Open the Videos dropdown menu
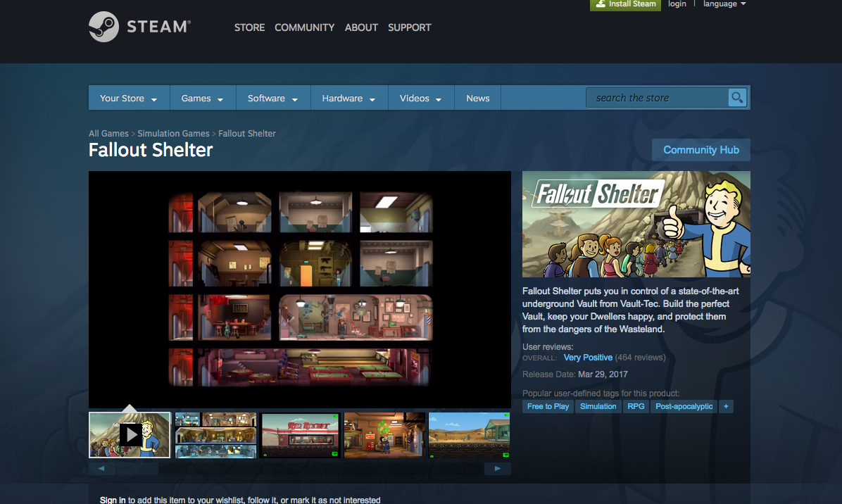The image size is (842, 504). pyautogui.click(x=421, y=99)
